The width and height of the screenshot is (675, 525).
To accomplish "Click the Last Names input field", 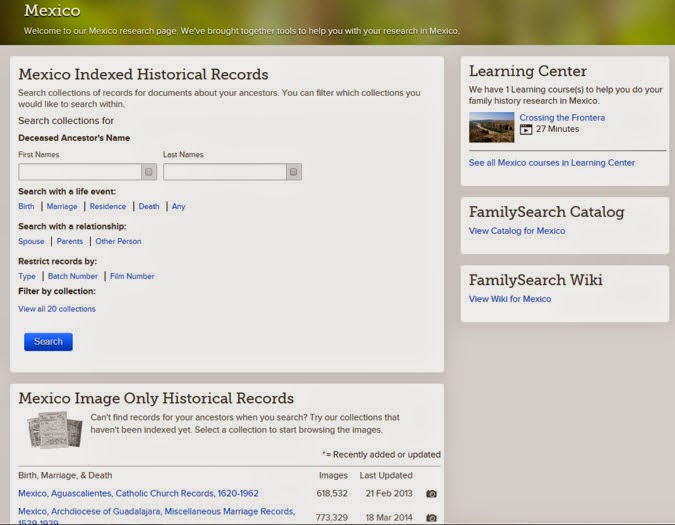I will (225, 172).
